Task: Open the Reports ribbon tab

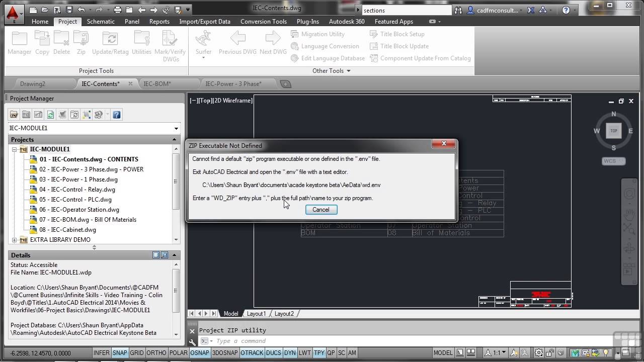Action: click(x=159, y=22)
